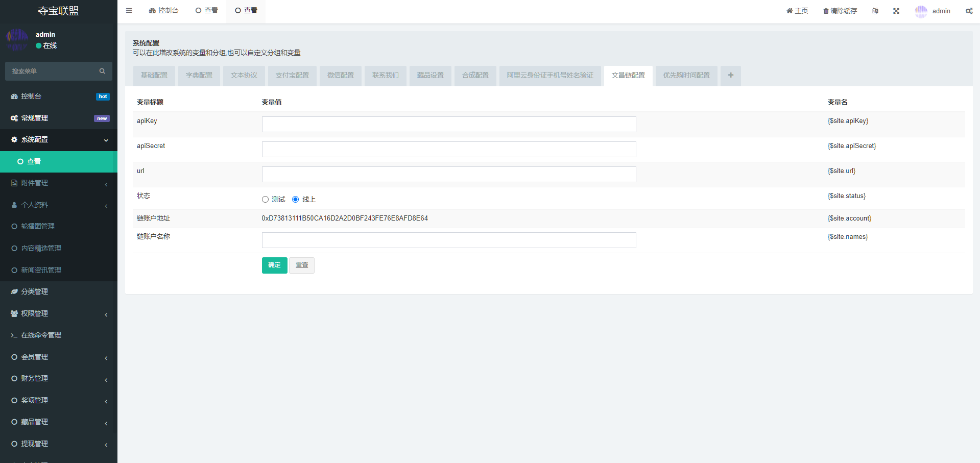This screenshot has height=463, width=980.
Task: Select the 线上 status radio button
Action: [x=295, y=200]
